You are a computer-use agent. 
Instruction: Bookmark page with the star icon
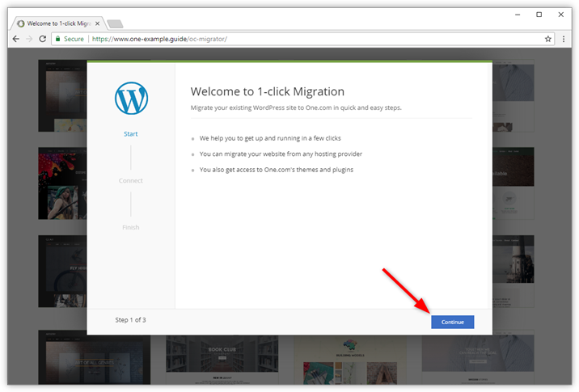pyautogui.click(x=548, y=39)
